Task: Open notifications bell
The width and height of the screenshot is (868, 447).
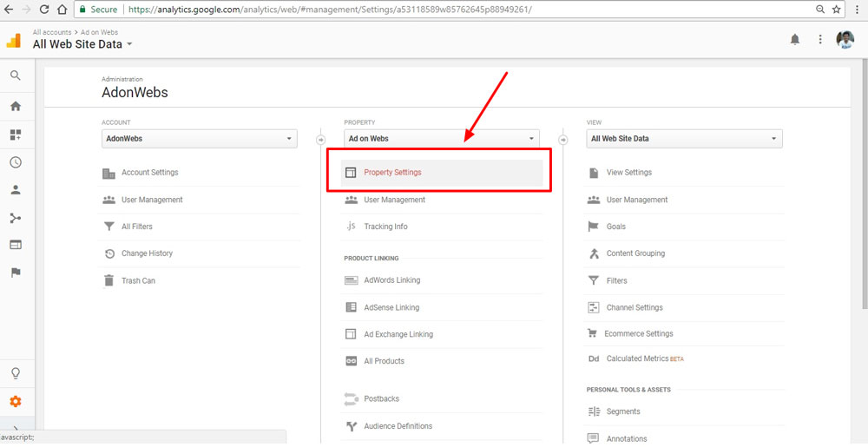Action: 795,39
